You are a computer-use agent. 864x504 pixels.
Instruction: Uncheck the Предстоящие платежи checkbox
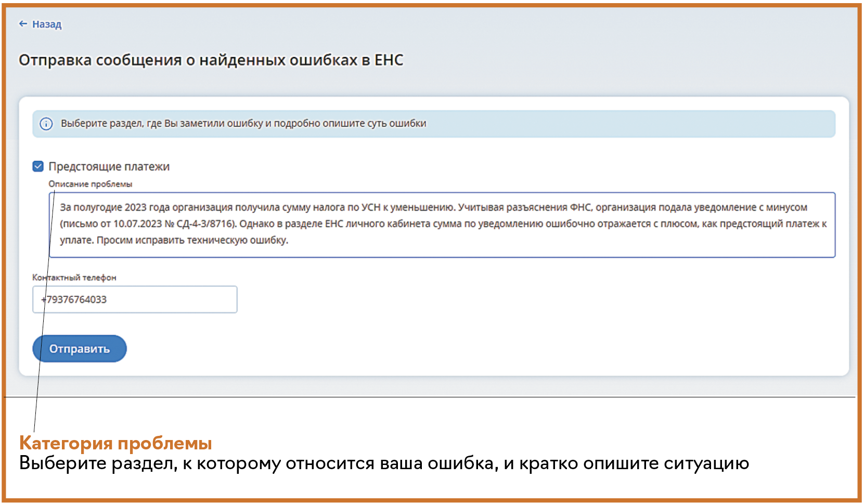[x=38, y=166]
